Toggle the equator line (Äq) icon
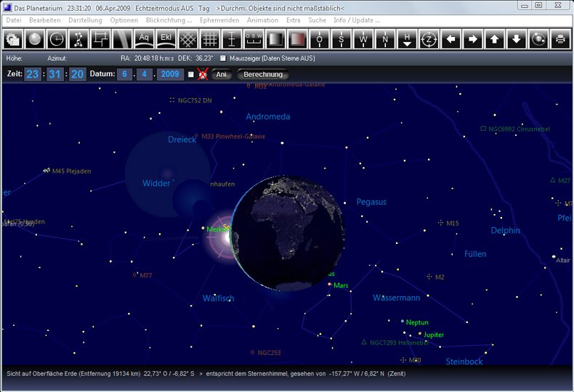 click(144, 38)
